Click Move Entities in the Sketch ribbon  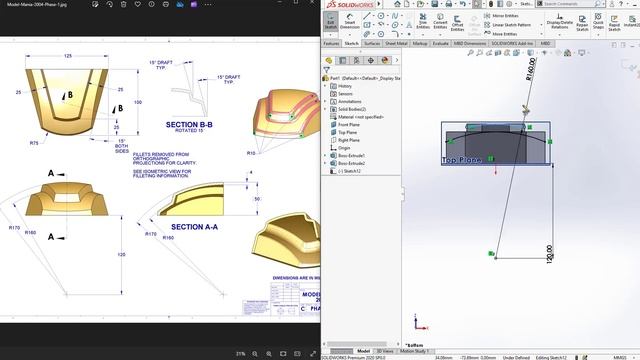(x=501, y=34)
